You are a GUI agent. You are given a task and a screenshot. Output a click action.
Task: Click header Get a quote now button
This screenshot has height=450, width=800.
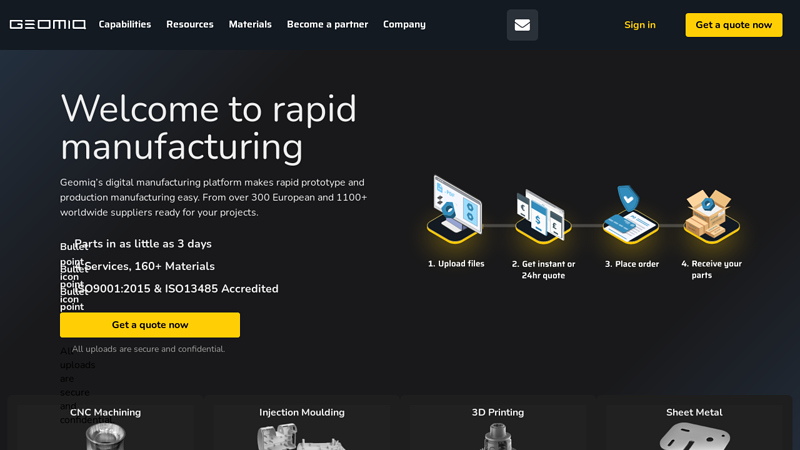pos(734,24)
